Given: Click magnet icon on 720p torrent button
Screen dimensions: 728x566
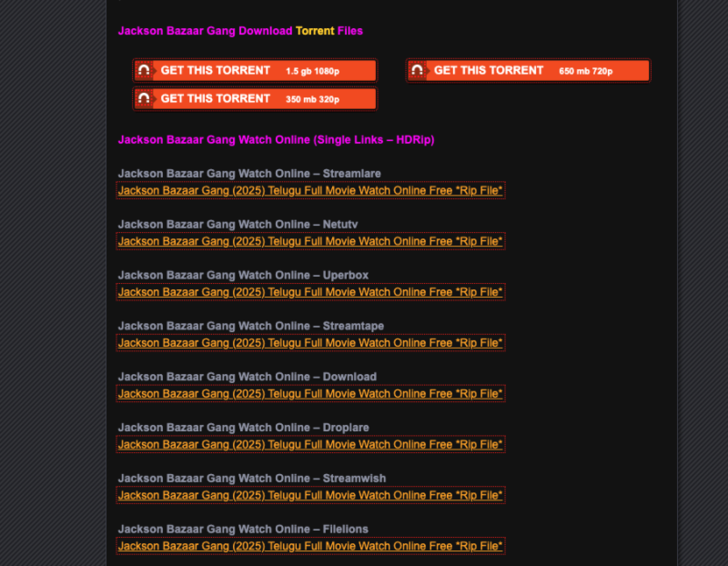Looking at the screenshot, I should coord(418,71).
